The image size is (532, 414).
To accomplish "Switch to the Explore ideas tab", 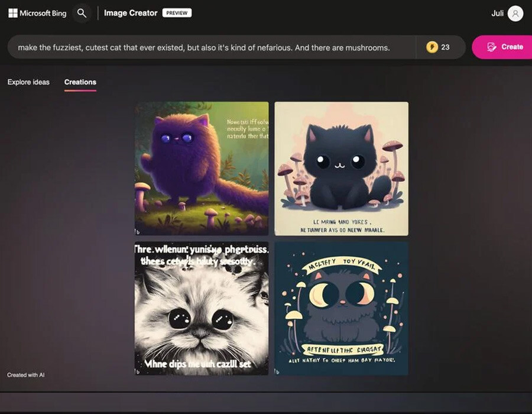I will tap(28, 82).
